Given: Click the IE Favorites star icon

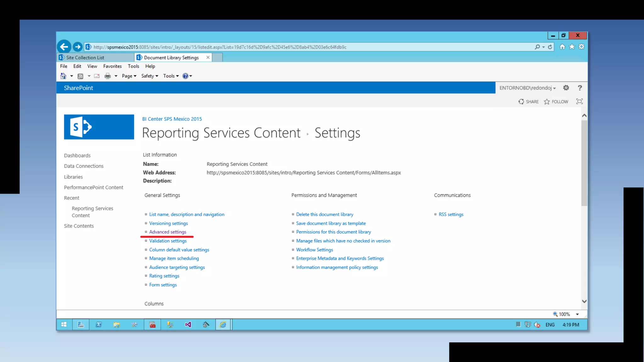Looking at the screenshot, I should coord(572,47).
